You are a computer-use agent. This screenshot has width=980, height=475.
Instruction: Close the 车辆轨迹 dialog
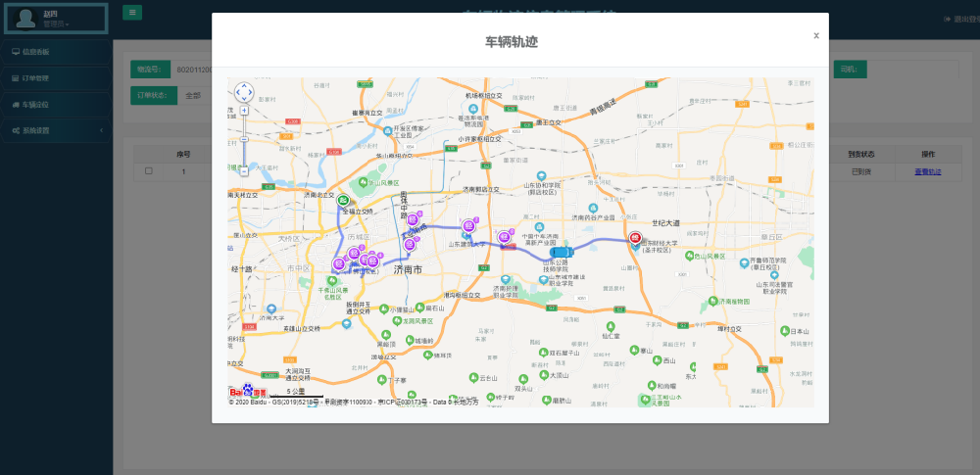[815, 35]
